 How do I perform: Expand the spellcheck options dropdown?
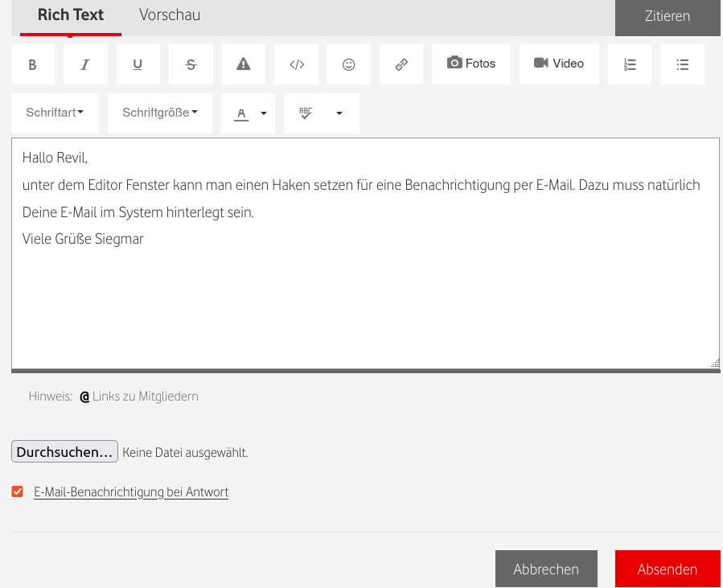(339, 113)
